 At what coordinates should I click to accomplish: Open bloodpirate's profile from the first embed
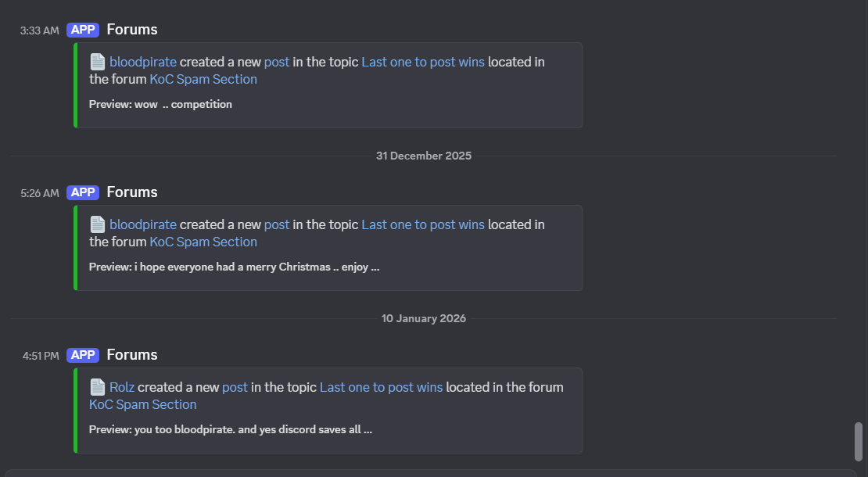point(142,62)
